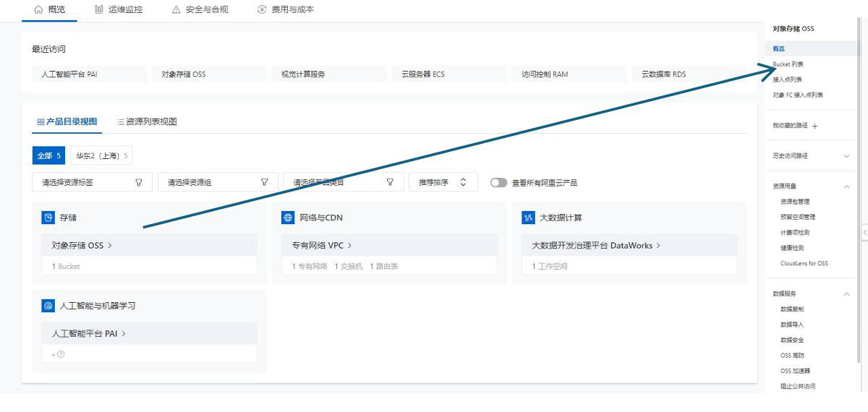
Task: Click the 1 Bucket count
Action: coord(66,267)
